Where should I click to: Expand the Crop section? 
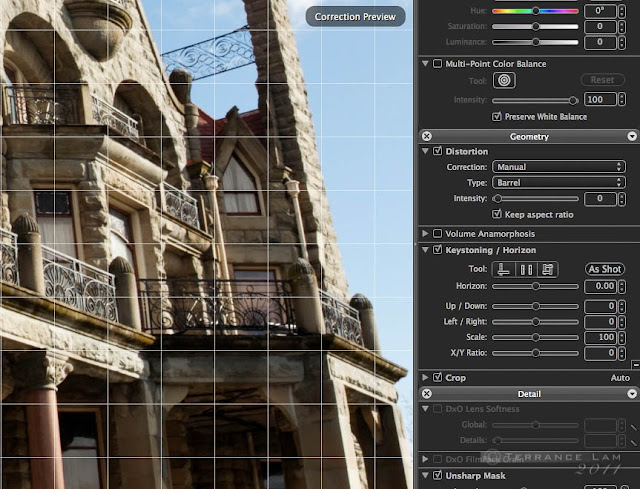426,378
